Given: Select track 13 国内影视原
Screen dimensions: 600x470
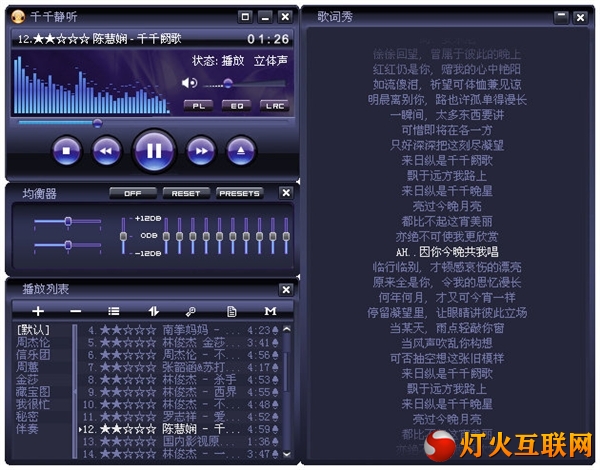Looking at the screenshot, I should point(179,441).
